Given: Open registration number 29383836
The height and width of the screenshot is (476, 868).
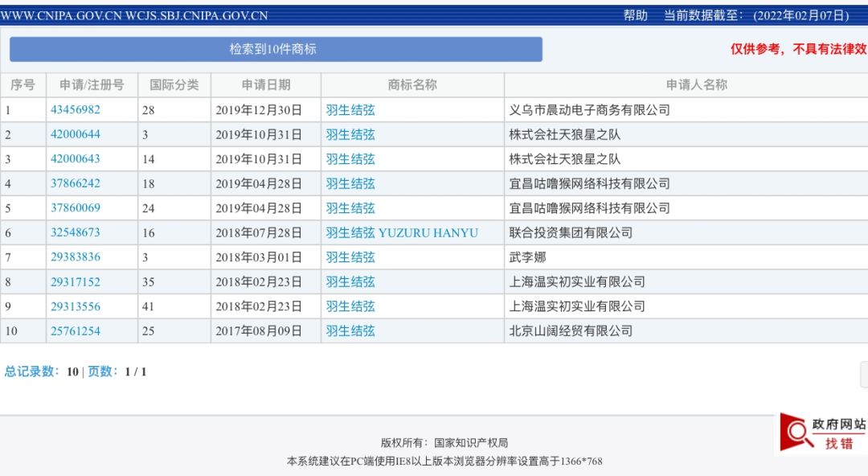Looking at the screenshot, I should click(76, 257).
